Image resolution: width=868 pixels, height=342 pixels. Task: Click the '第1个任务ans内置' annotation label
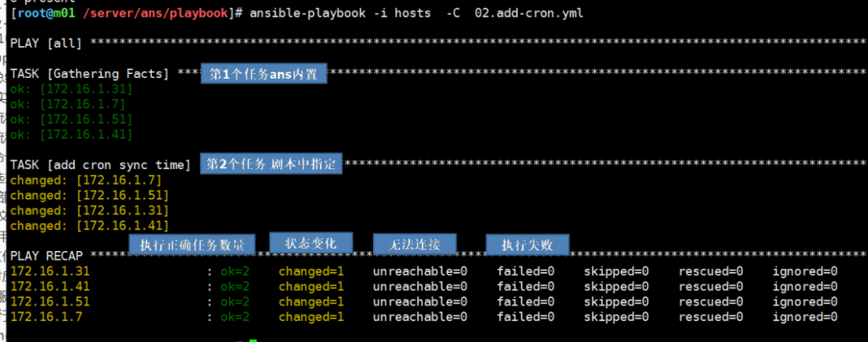coord(264,74)
